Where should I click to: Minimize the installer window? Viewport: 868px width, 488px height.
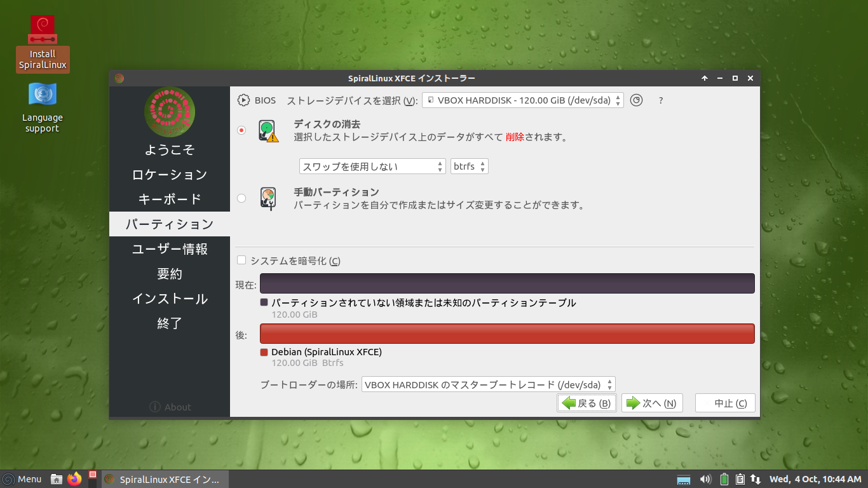pos(720,78)
